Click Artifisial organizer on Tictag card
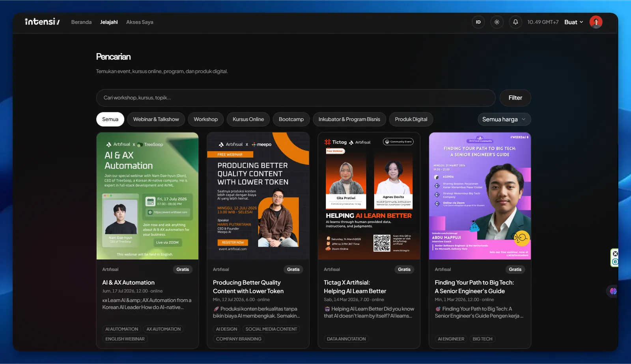Image resolution: width=631 pixels, height=364 pixels. point(332,269)
